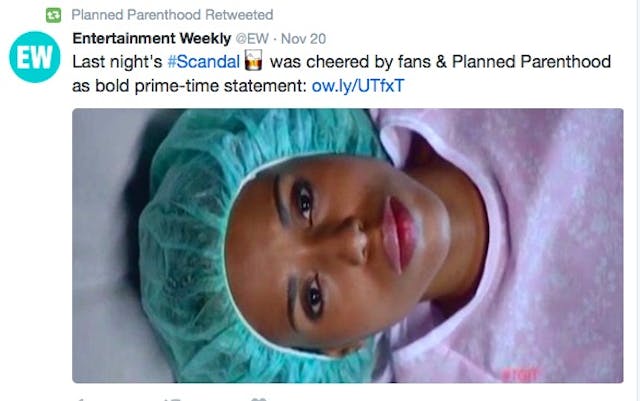Click tweet text 'was cheered by fans'
This screenshot has width=640, height=401.
pyautogui.click(x=350, y=62)
